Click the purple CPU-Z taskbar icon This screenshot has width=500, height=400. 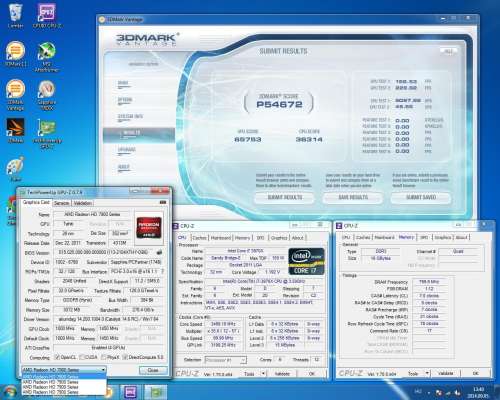click(x=130, y=392)
